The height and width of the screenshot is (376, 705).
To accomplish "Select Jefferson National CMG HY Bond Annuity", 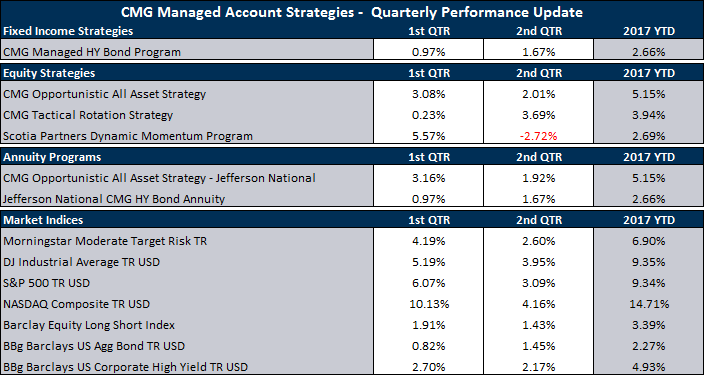I will click(x=114, y=199).
